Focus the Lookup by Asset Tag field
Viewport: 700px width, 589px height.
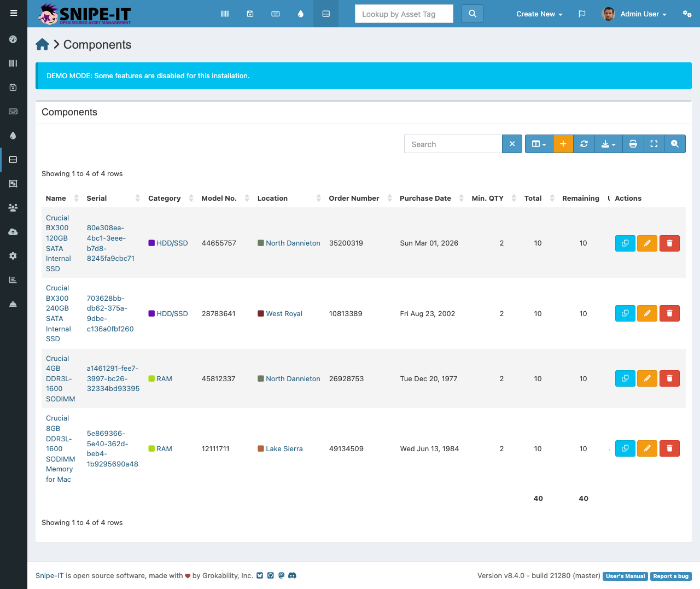coord(404,14)
